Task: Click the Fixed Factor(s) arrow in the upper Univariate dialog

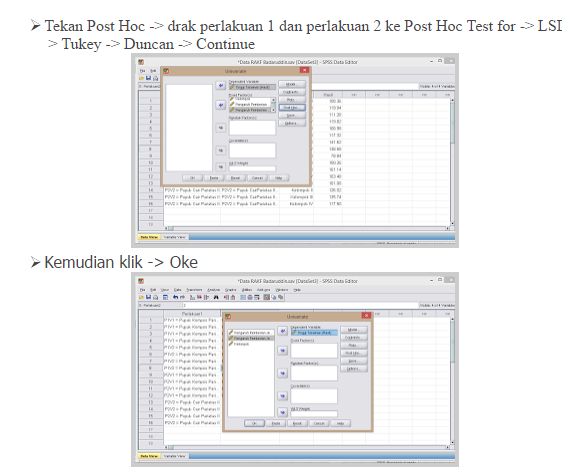Action: [x=221, y=105]
